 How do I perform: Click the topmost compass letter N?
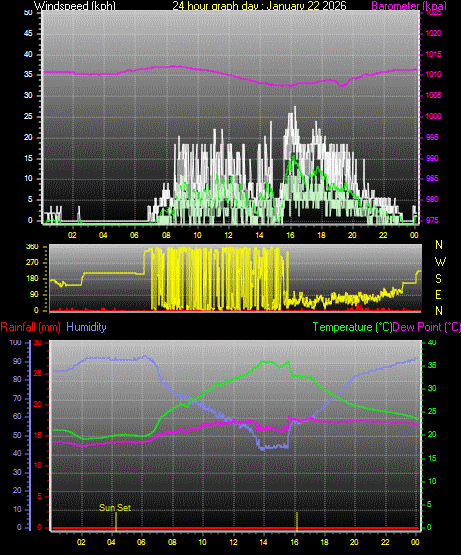[x=439, y=245]
